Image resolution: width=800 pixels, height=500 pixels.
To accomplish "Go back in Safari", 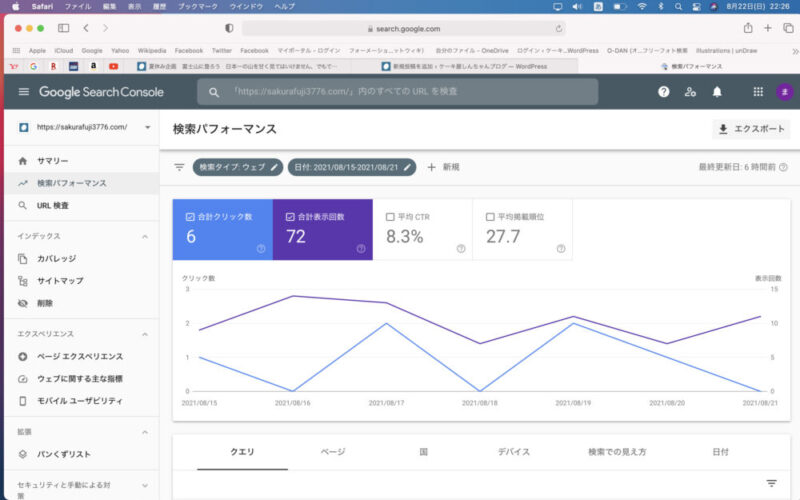I will 86,28.
